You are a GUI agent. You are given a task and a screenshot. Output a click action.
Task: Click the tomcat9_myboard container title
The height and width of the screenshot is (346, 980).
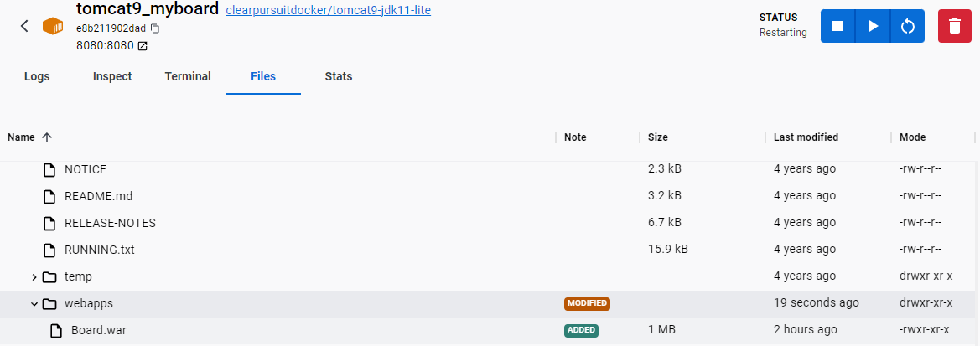(148, 9)
